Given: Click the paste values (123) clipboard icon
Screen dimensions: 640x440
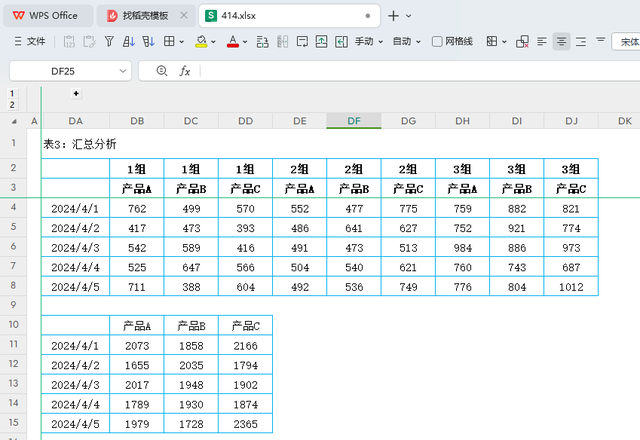Looking at the screenshot, I should [69, 41].
